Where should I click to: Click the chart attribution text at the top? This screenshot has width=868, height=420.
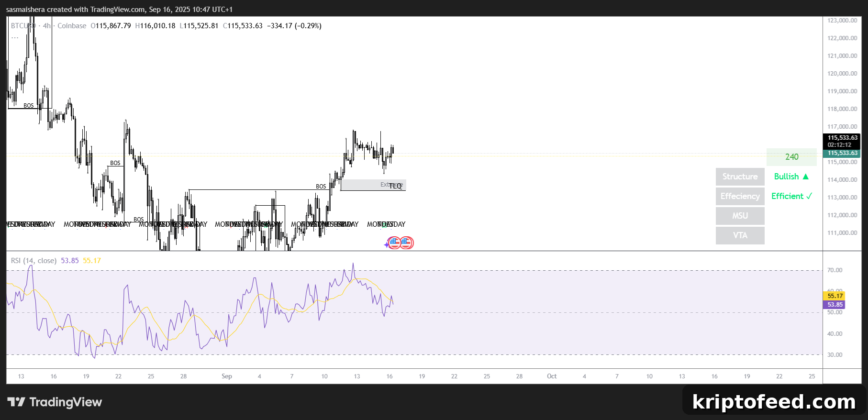[x=119, y=10]
